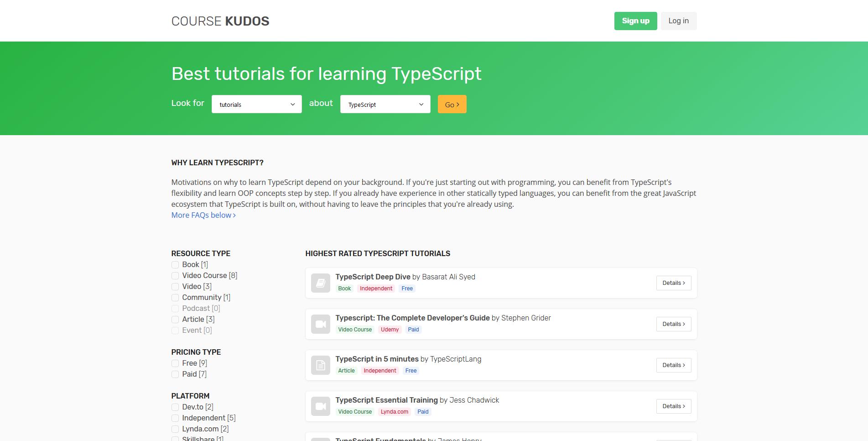Image resolution: width=868 pixels, height=441 pixels.
Task: Open Details for TypeScript in 5 minutes
Action: (674, 365)
